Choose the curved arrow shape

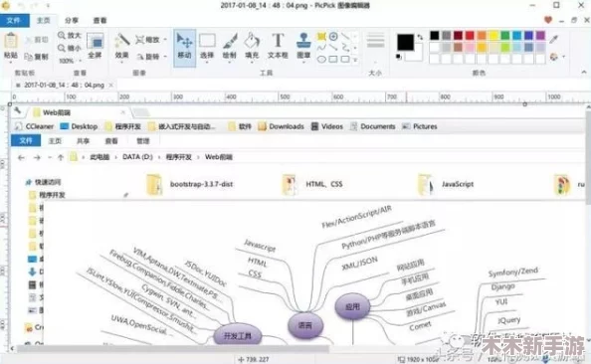pyautogui.click(x=345, y=48)
